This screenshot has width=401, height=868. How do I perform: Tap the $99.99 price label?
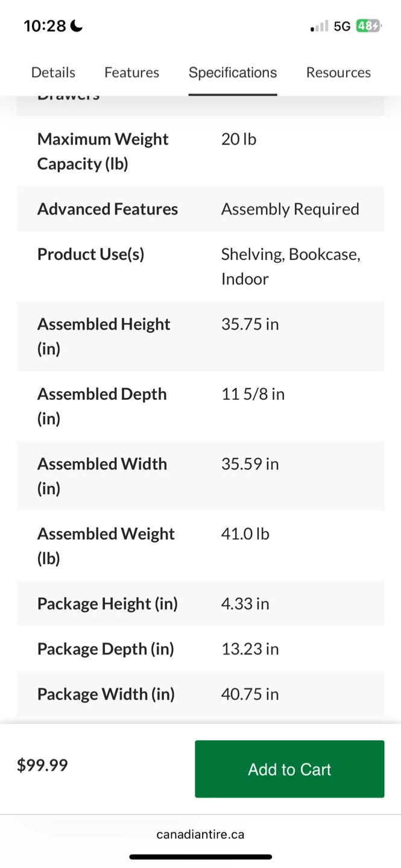(42, 765)
